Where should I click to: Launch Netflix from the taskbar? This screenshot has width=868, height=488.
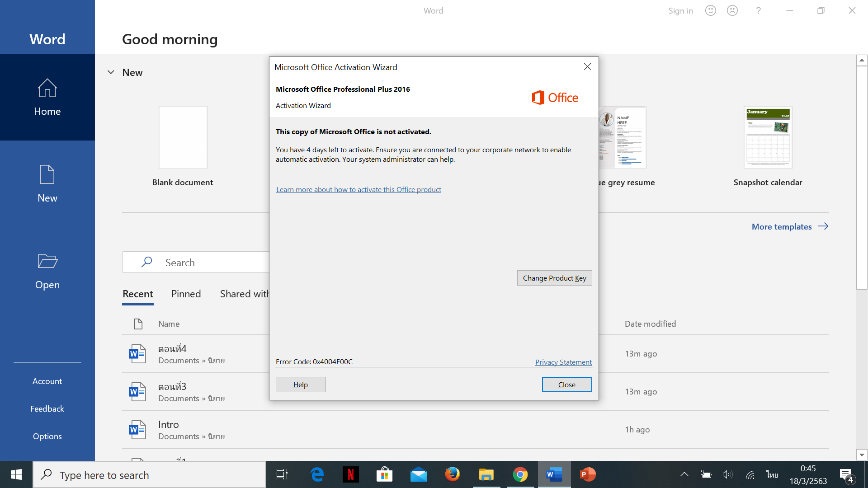coord(351,474)
